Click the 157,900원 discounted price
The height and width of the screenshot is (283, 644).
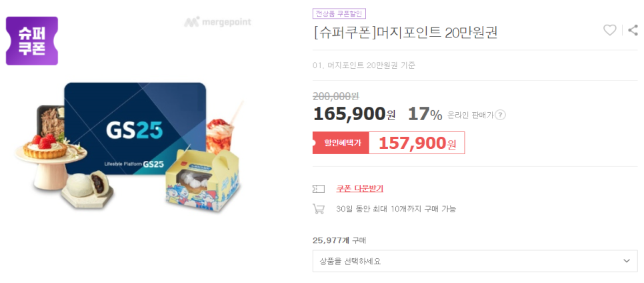[x=417, y=143]
